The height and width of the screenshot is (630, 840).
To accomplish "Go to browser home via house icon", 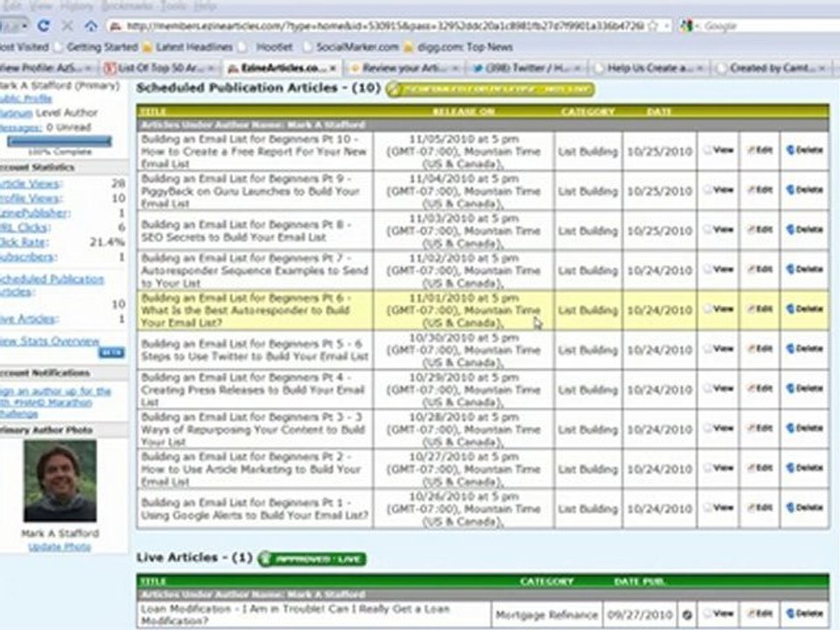I will 91,25.
